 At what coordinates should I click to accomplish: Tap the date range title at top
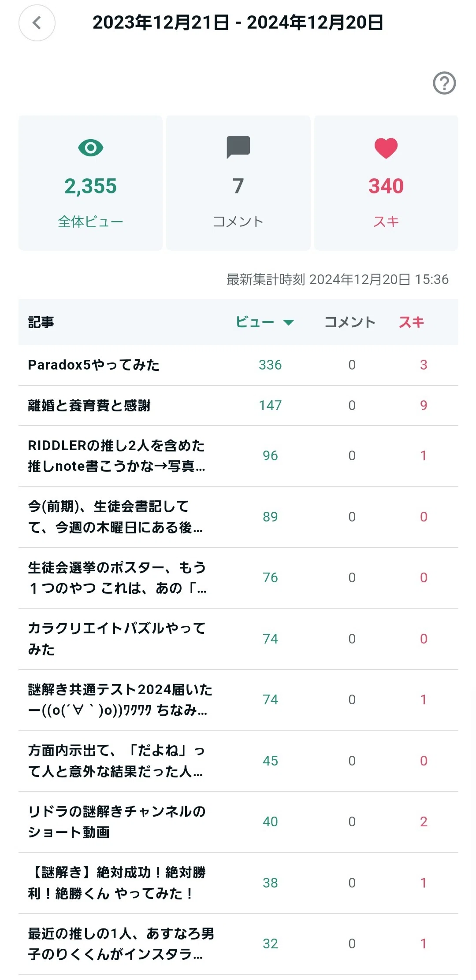point(238,22)
